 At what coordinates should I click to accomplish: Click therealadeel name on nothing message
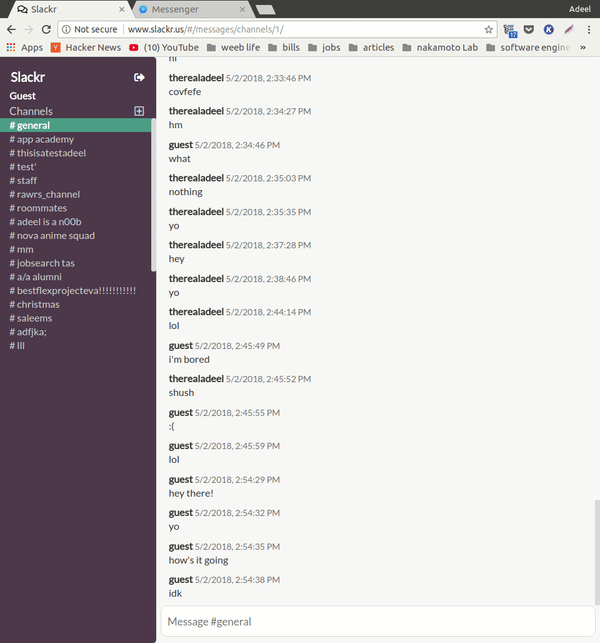tap(196, 178)
